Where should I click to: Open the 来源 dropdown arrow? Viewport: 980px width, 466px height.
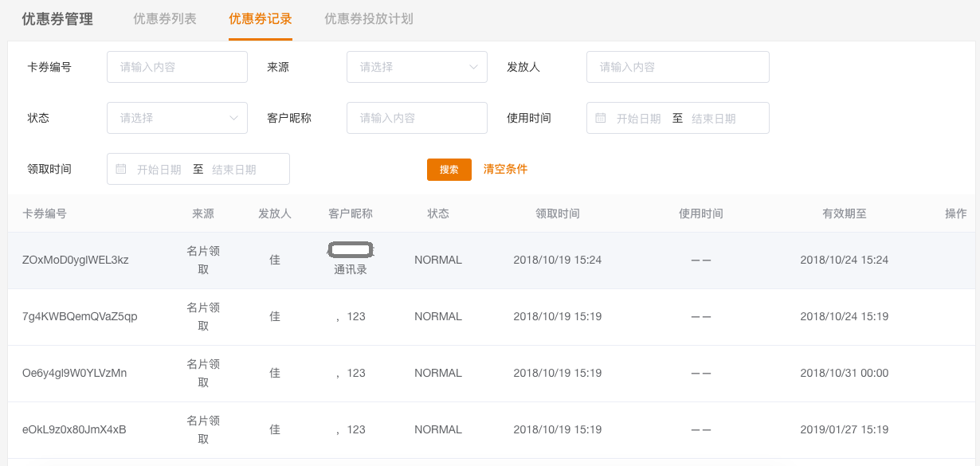[473, 67]
